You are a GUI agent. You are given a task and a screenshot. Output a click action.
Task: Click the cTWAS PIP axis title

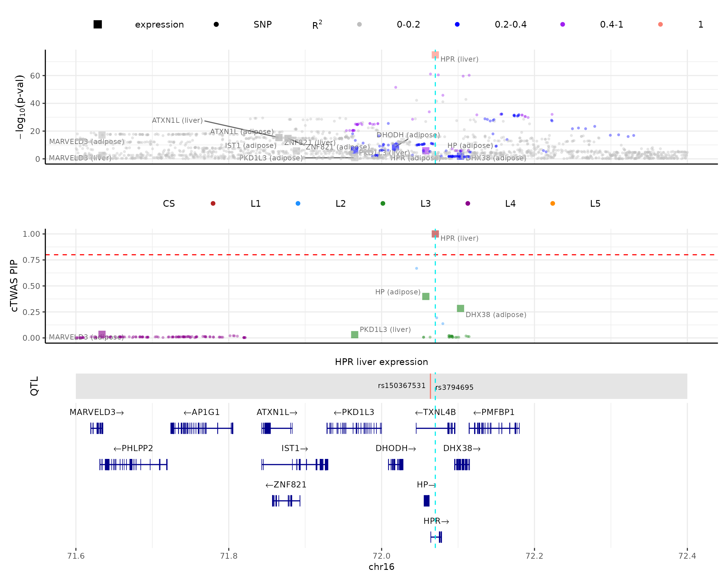click(14, 286)
